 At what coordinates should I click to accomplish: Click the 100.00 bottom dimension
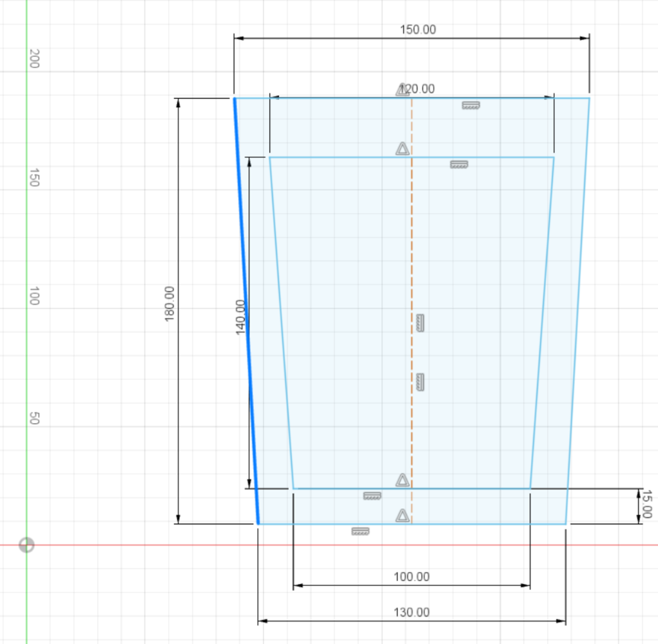point(411,577)
